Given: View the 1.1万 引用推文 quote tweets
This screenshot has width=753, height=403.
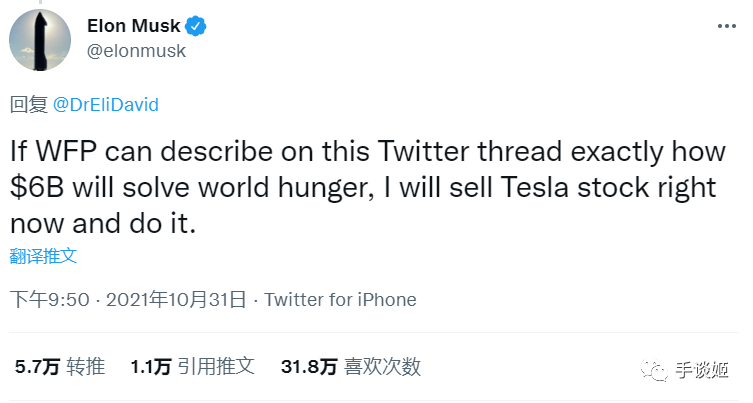Looking at the screenshot, I should 192,367.
